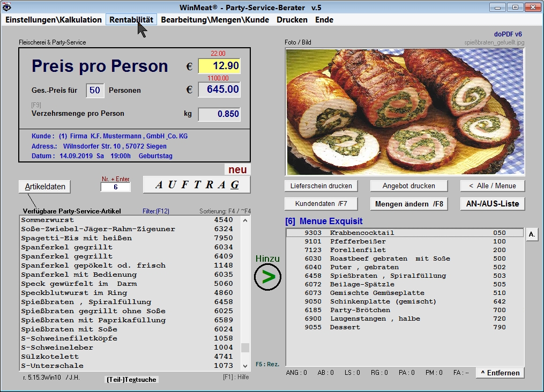Image resolution: width=544 pixels, height=392 pixels.
Task: Toggle the AN-/AUS-Liste
Action: click(492, 204)
